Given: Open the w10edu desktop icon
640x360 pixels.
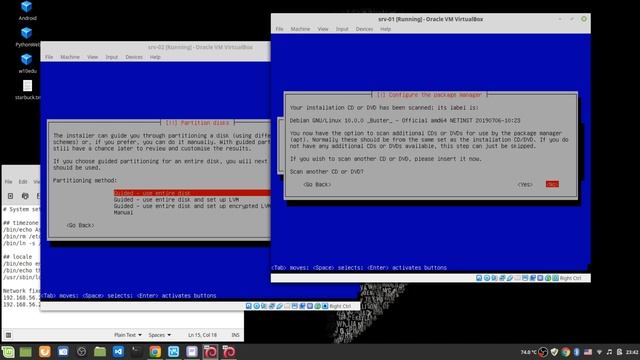Looking at the screenshot, I should [27, 63].
